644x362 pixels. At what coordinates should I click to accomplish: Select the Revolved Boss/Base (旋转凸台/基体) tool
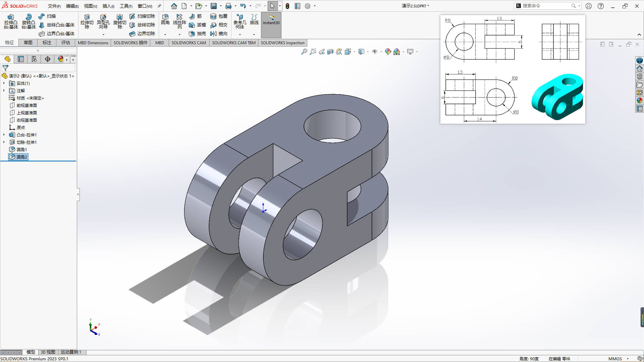(29, 21)
